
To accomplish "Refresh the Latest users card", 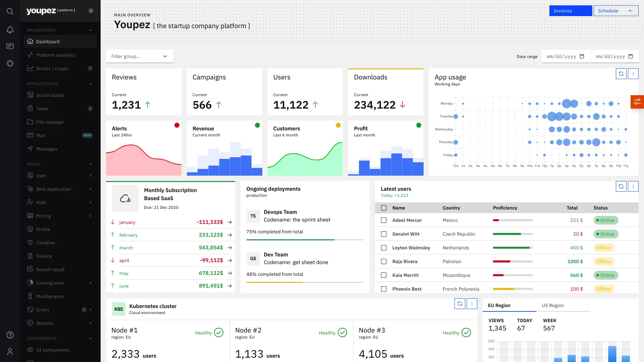I will 621,186.
